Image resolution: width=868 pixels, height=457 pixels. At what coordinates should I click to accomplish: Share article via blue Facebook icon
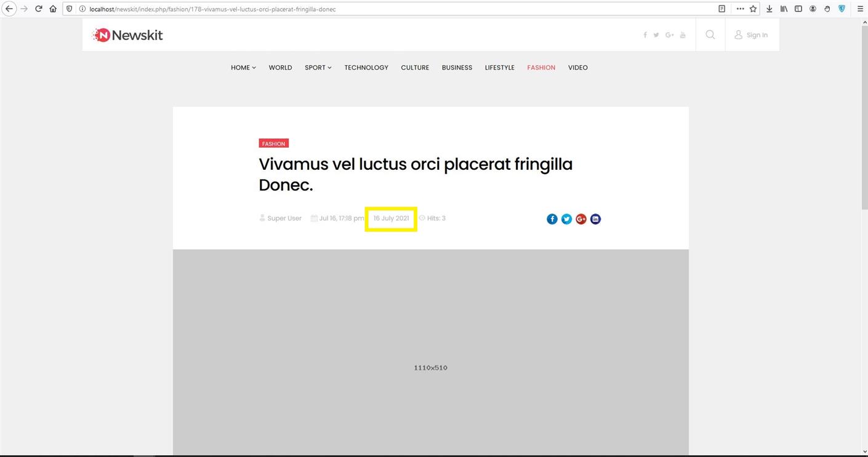point(552,219)
